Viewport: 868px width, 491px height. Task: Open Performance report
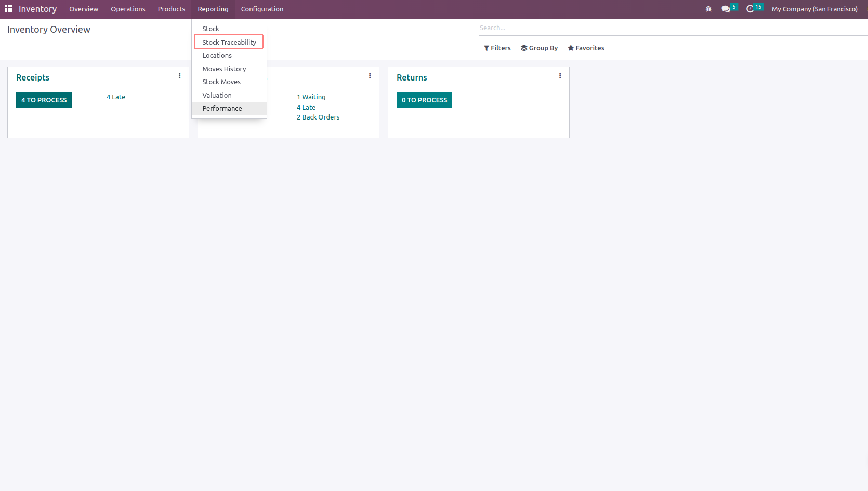click(x=229, y=109)
